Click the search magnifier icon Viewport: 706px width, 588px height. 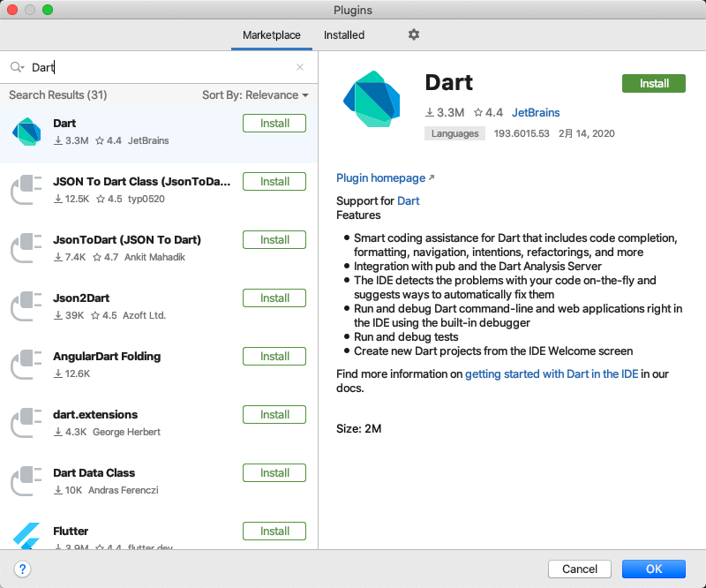coord(17,67)
